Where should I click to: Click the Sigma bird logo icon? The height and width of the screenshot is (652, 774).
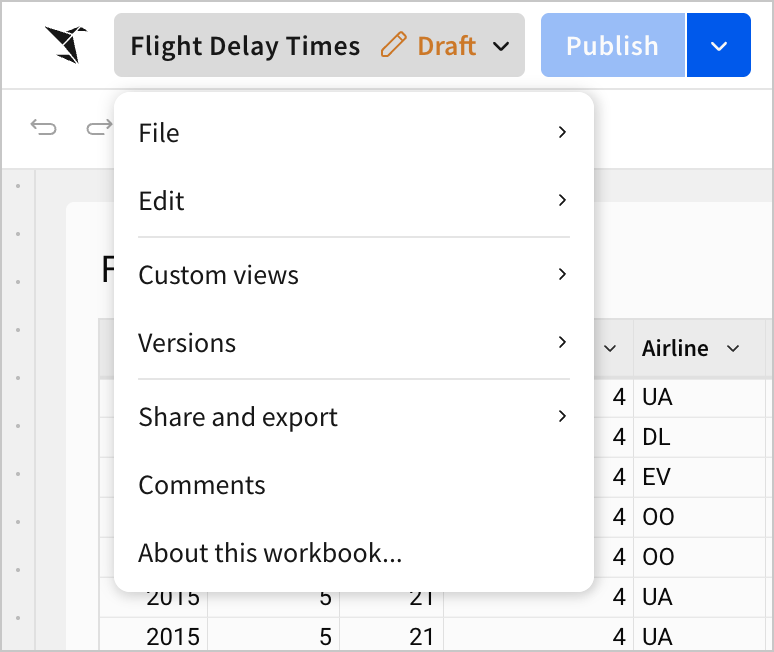[65, 45]
